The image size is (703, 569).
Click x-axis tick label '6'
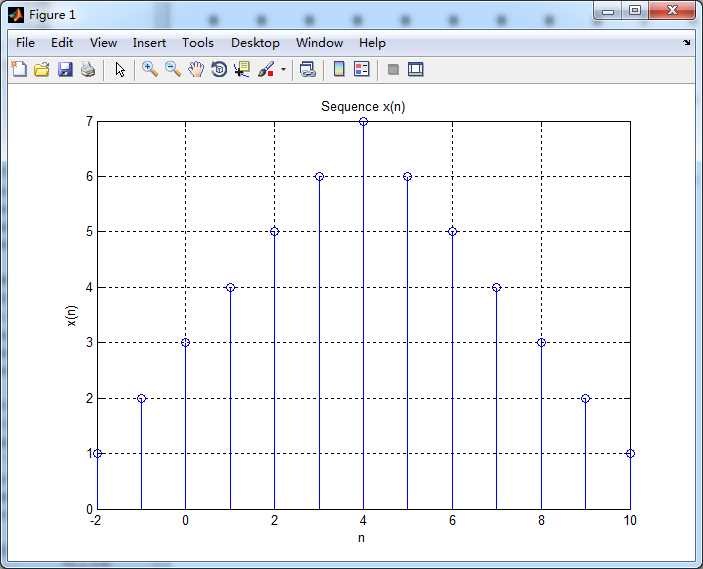pyautogui.click(x=452, y=520)
